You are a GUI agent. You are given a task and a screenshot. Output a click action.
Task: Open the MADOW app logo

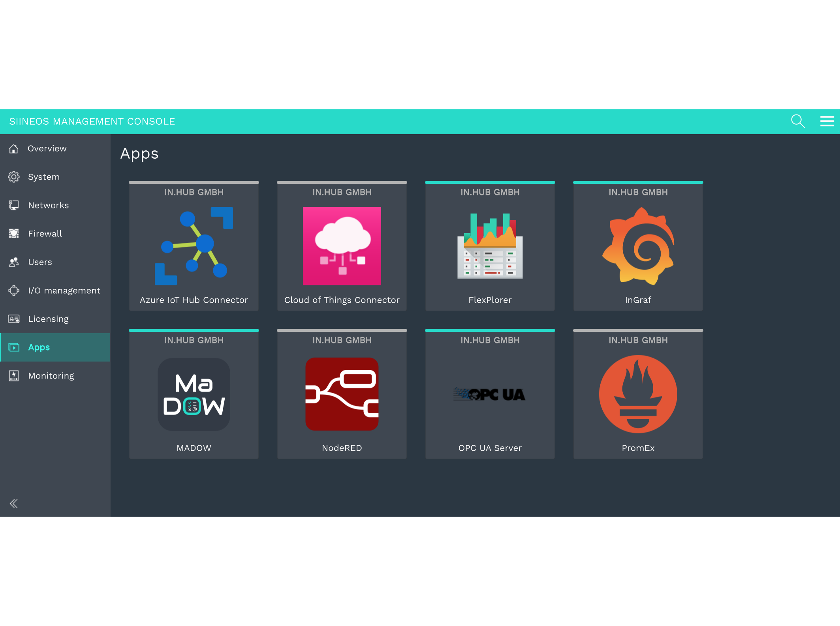pos(194,394)
